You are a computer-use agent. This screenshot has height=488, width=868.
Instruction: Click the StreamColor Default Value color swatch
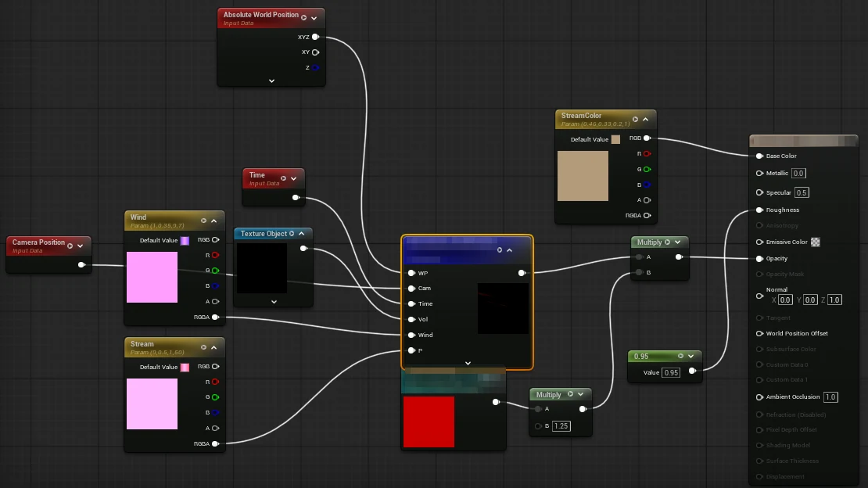[x=615, y=139]
